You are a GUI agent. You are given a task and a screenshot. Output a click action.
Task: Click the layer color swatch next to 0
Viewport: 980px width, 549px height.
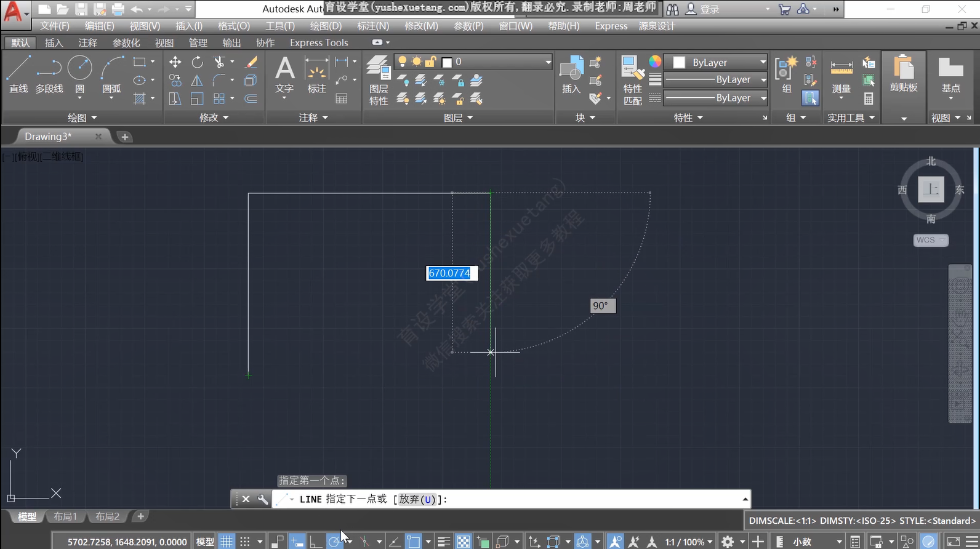pos(447,62)
